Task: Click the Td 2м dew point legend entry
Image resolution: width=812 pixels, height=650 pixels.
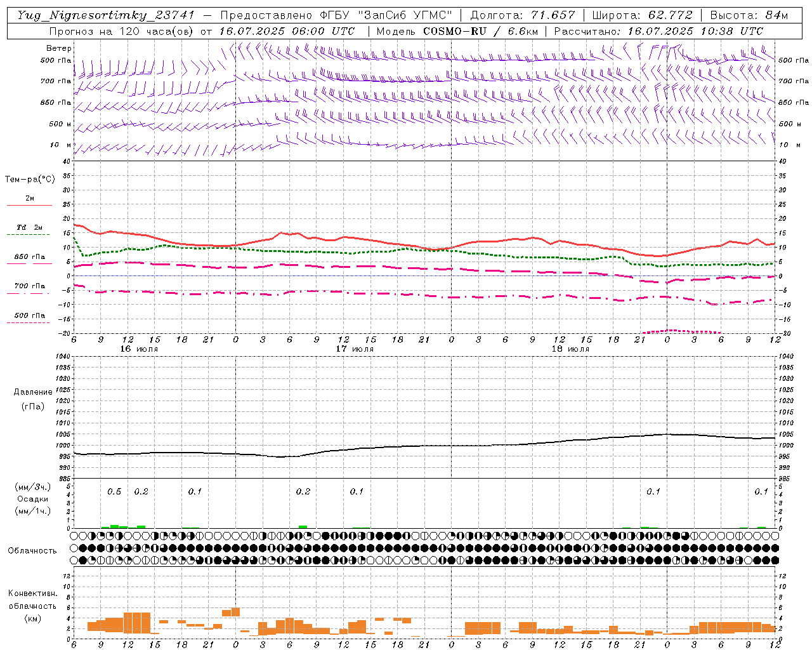Action: click(x=30, y=227)
